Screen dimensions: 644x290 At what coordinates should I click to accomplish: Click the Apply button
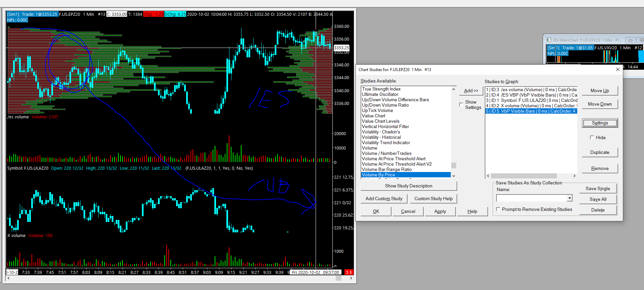tap(440, 211)
